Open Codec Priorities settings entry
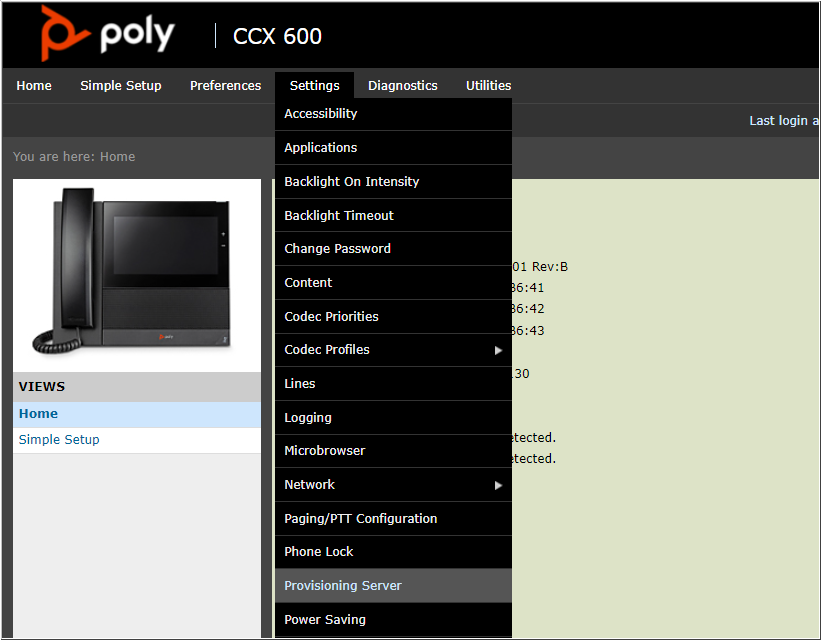The image size is (821, 640). click(x=331, y=317)
